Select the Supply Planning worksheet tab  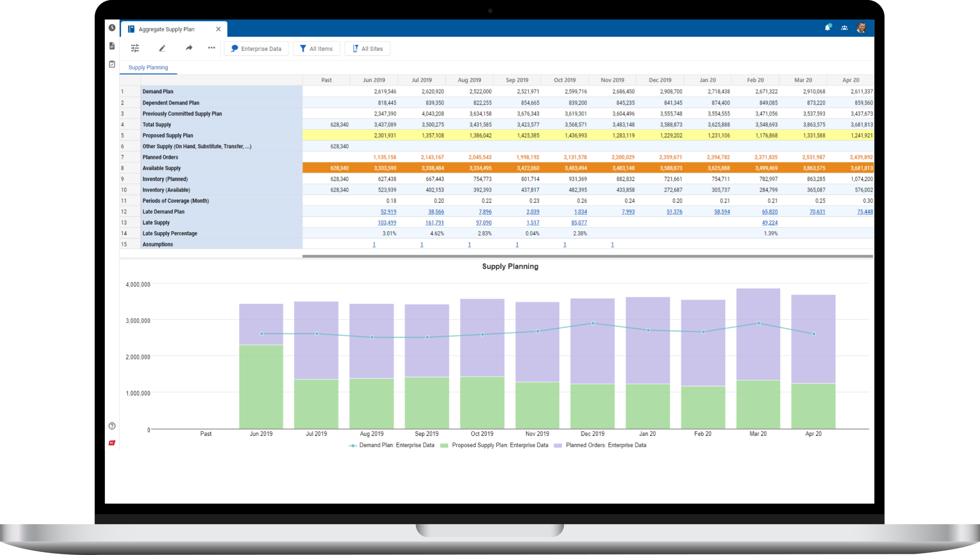pyautogui.click(x=148, y=67)
